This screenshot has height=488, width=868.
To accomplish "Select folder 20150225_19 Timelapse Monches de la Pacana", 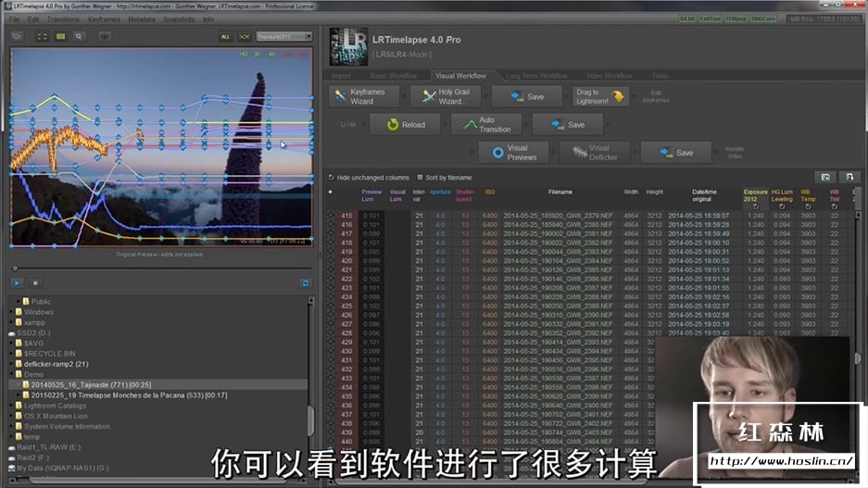I will (x=129, y=395).
